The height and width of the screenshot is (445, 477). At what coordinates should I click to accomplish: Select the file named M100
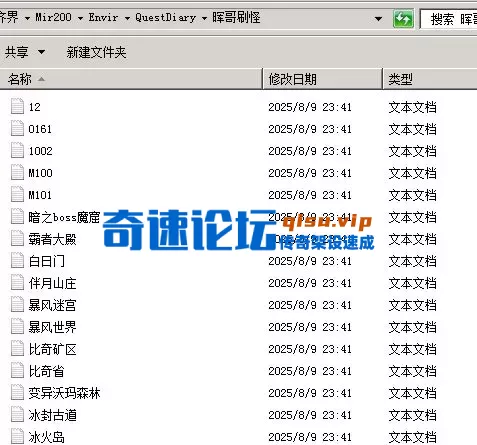pyautogui.click(x=40, y=173)
